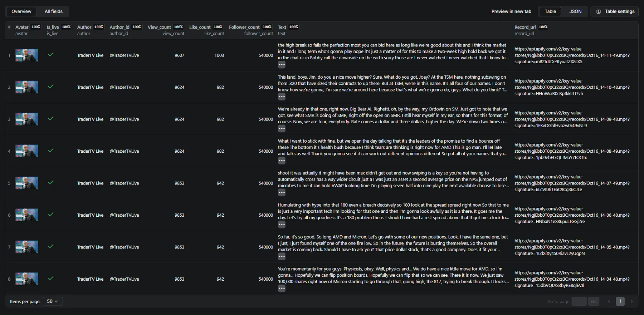
Task: Select page 1 in pagination
Action: click(620, 301)
